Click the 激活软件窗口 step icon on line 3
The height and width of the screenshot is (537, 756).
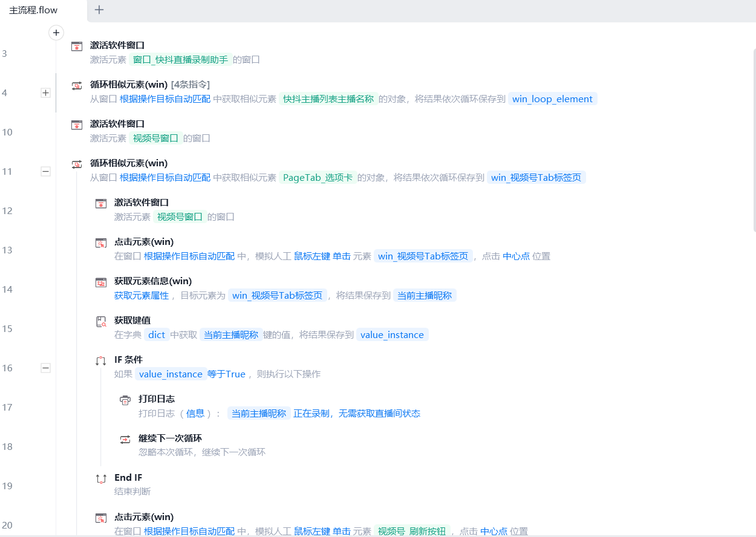click(76, 45)
